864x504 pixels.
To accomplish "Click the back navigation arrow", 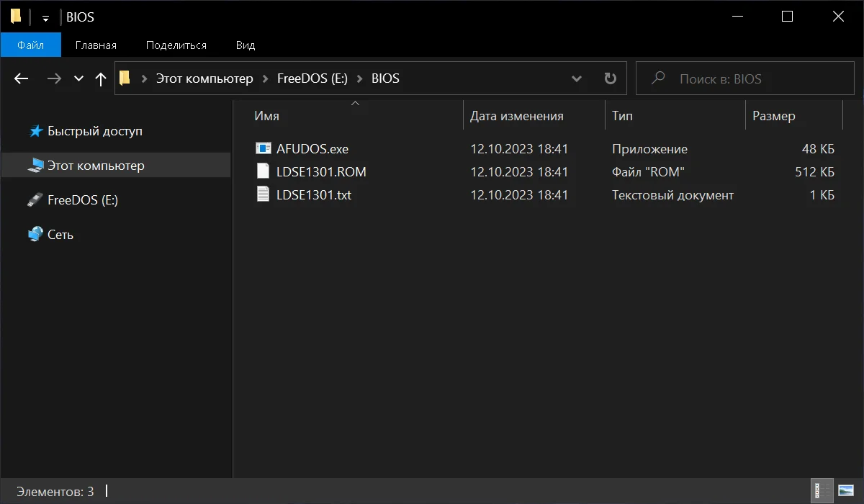I will click(22, 79).
